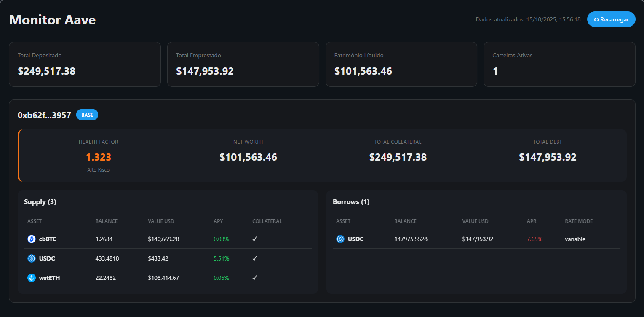Select wallet address 0xb62f...3957
644x317 pixels.
44,115
